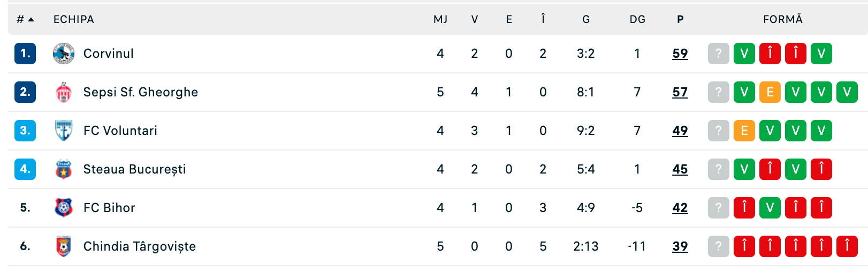Screen dimensions: 868x271
Task: Click the number 2 position badge
Action: click(25, 92)
